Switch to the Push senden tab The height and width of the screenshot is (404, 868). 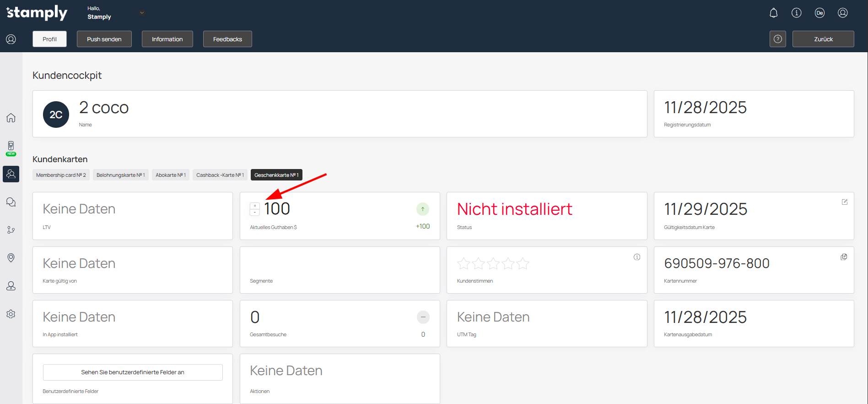[104, 39]
